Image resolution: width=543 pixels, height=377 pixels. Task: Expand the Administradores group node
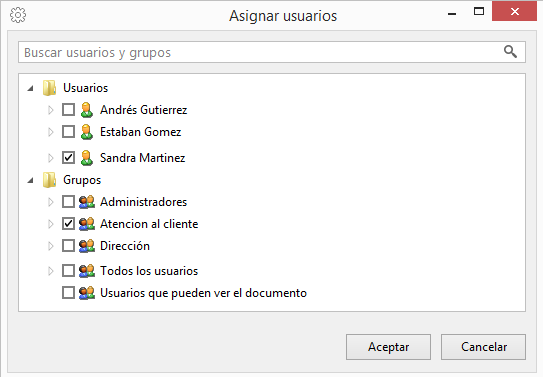click(51, 202)
